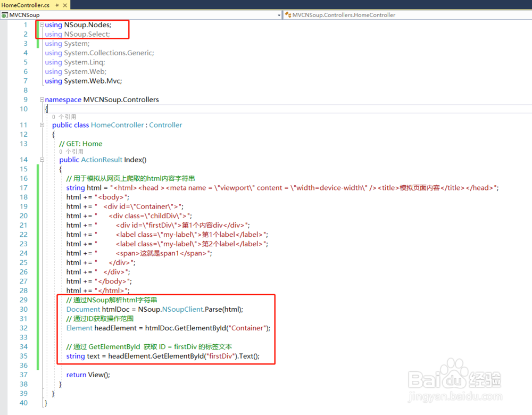Viewport: 532px width, 415px height.
Task: Collapse the MVCNSoup.Controllers namespace region
Action: tap(41, 99)
